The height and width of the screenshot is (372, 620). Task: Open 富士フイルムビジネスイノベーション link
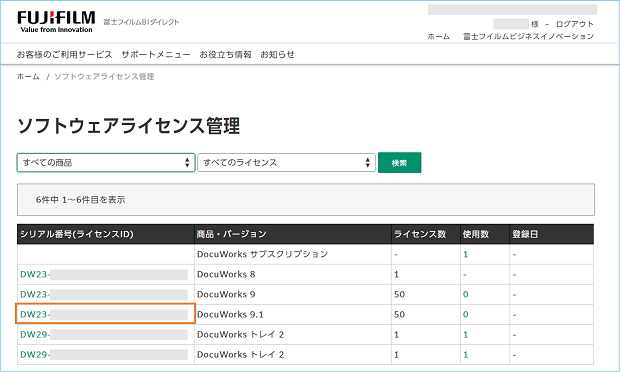(x=528, y=36)
